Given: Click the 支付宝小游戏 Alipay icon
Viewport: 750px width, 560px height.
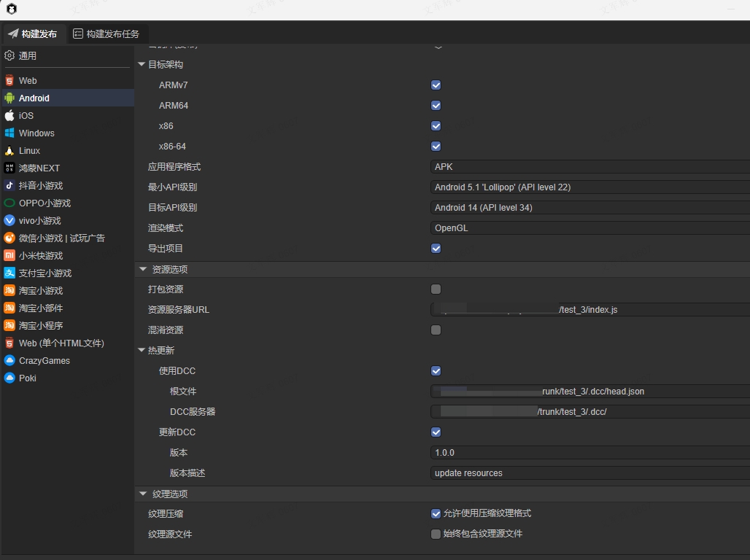Looking at the screenshot, I should pyautogui.click(x=9, y=273).
